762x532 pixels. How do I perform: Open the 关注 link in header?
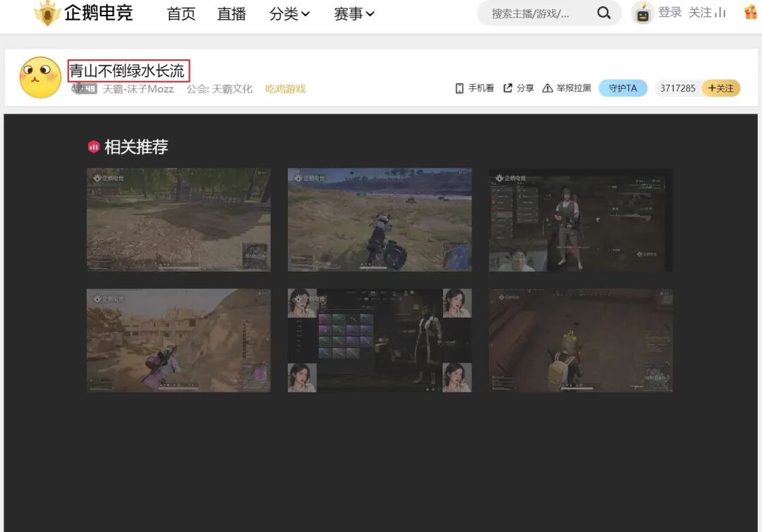click(x=701, y=13)
